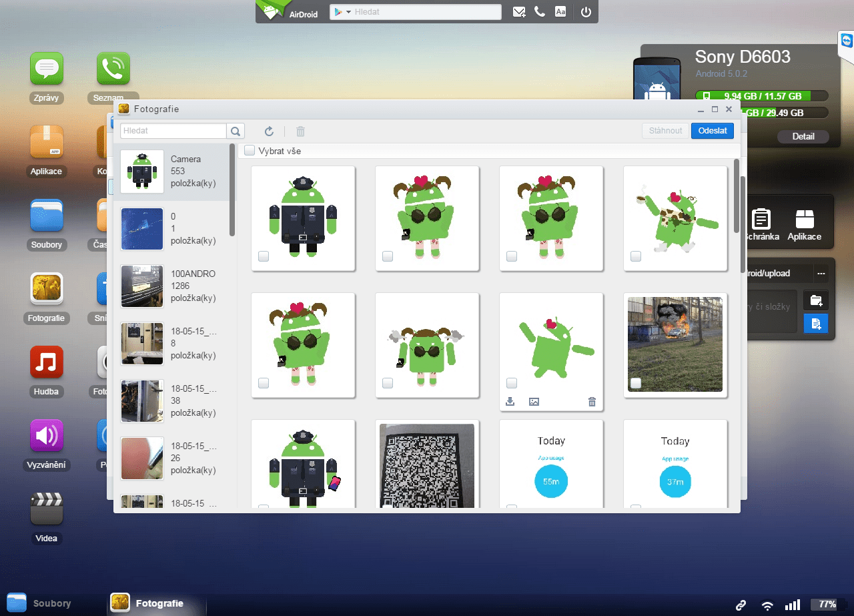Open the Fotografie desktop icon
This screenshot has height=616, width=854.
[x=47, y=289]
